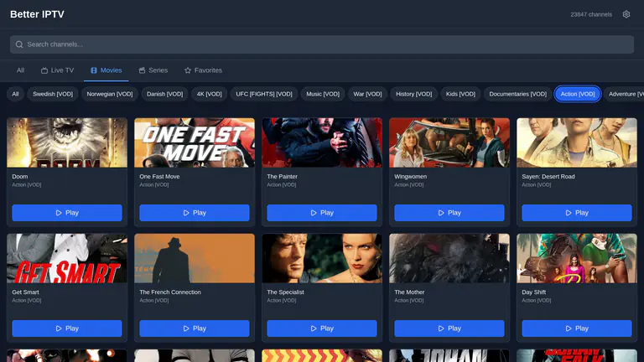644x362 pixels.
Task: Open the Series tab
Action: [x=153, y=70]
